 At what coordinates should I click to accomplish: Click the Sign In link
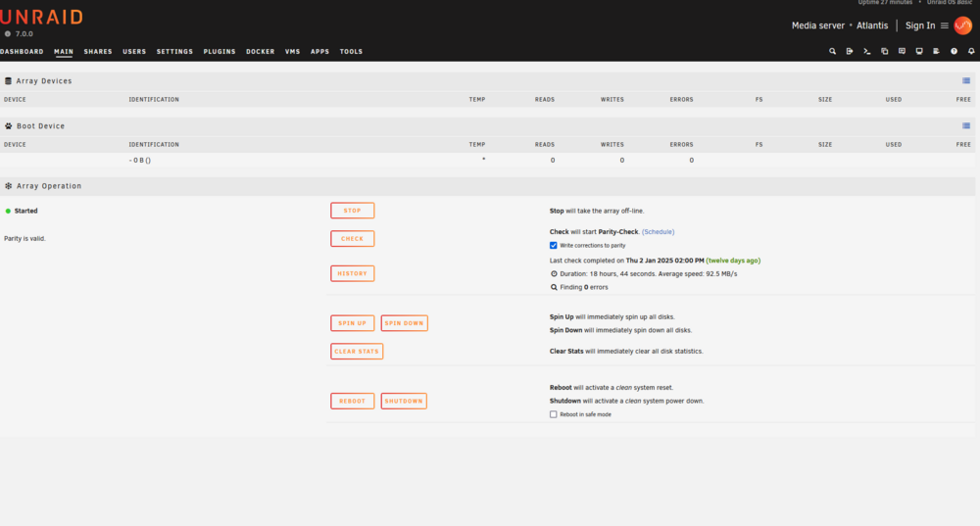[920, 25]
